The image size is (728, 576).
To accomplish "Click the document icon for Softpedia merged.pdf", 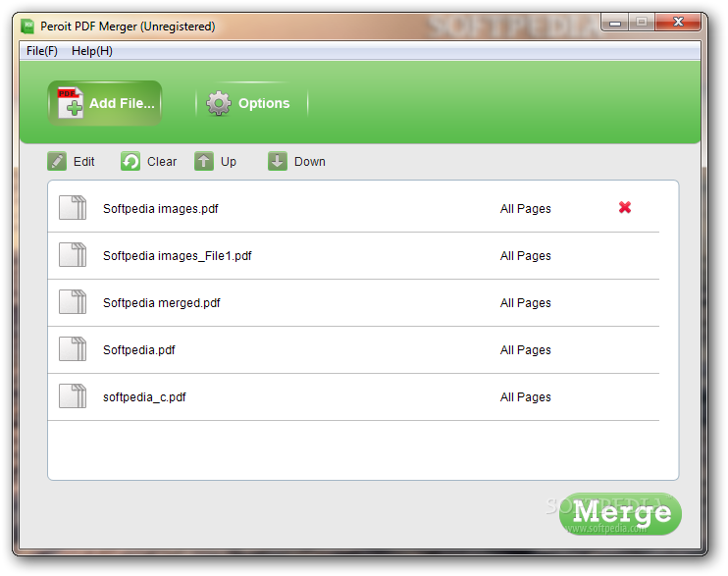I will [73, 301].
